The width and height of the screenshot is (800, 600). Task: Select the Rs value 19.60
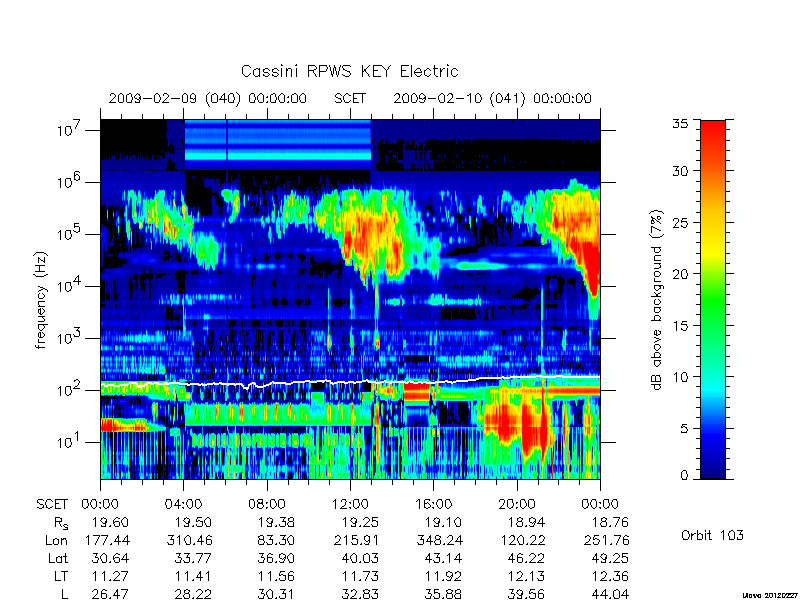(110, 522)
